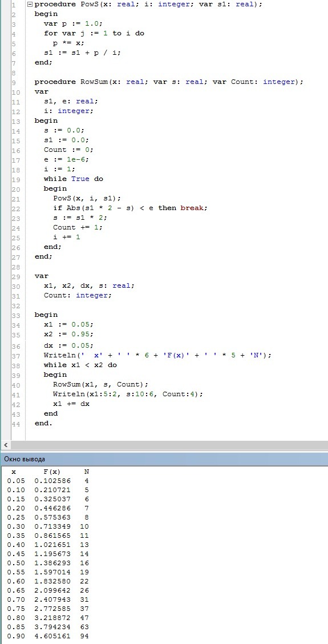Click the statement 'Count += 1;'

[x=78, y=227]
